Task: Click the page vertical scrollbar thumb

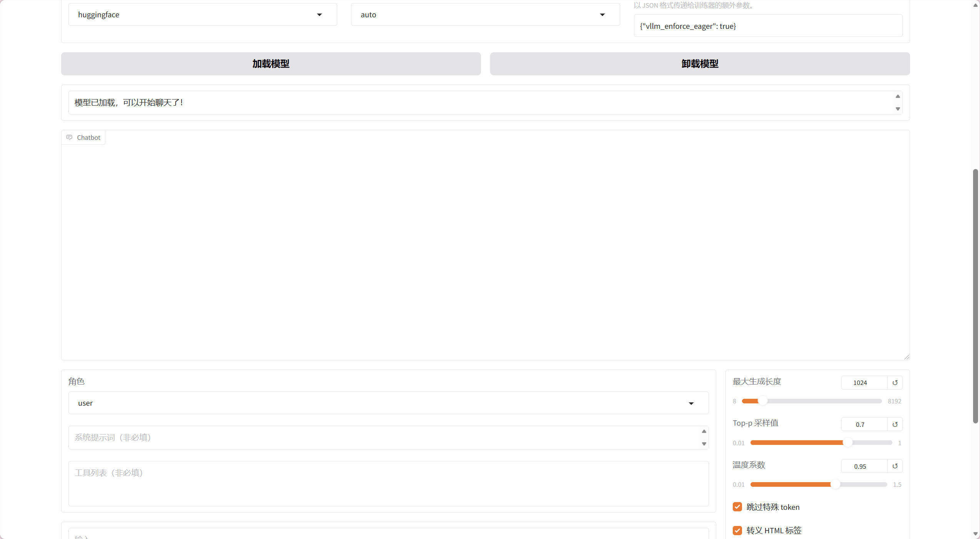Action: click(975, 296)
